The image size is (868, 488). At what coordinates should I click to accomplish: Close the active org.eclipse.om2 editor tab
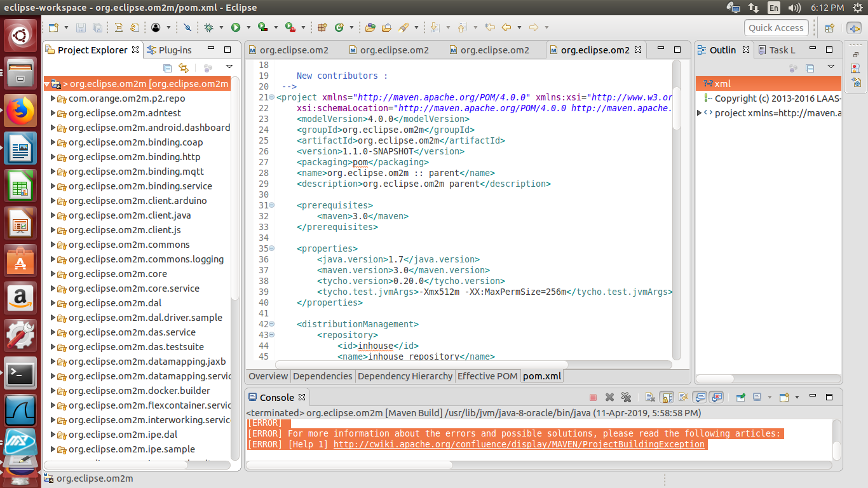coord(638,50)
